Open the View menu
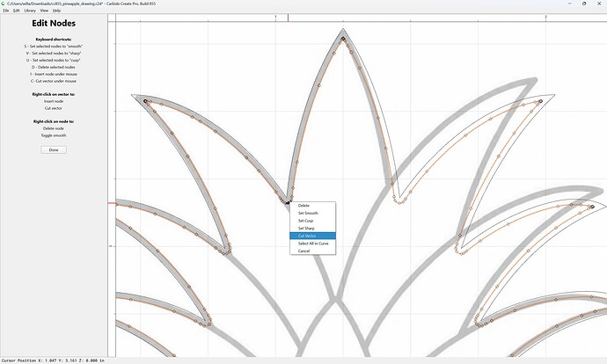 tap(44, 11)
